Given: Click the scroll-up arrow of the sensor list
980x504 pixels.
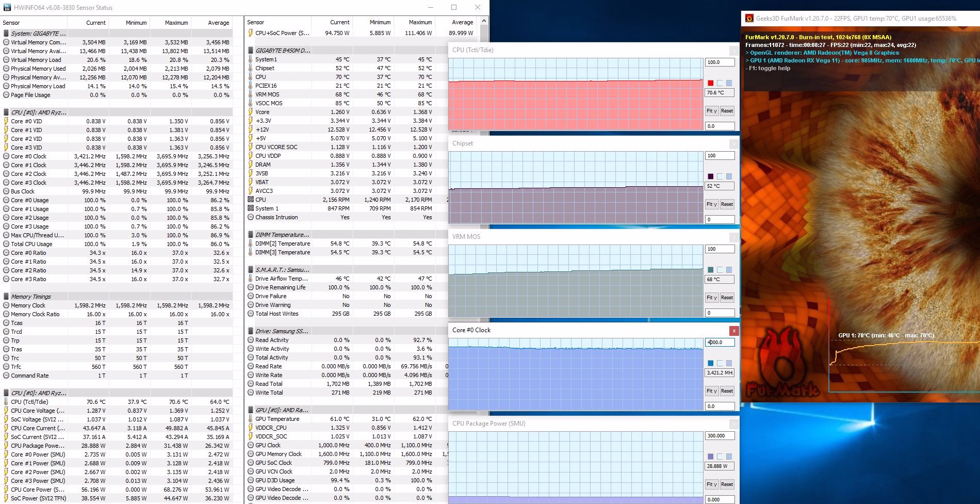Looking at the screenshot, I should click(483, 21).
